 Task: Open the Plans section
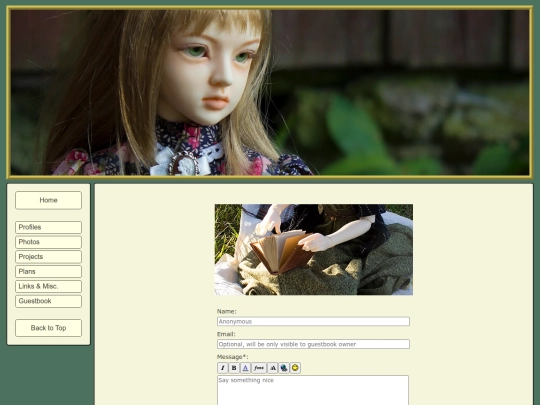coord(48,271)
